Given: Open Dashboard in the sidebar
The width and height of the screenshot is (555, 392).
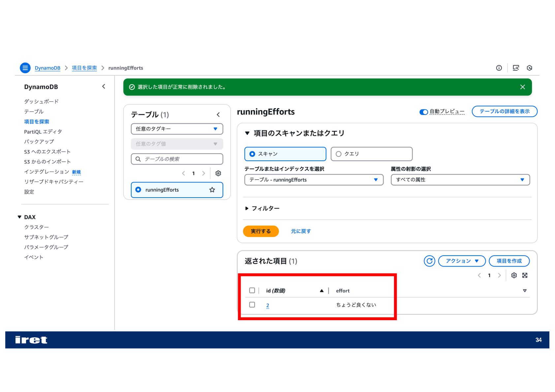Looking at the screenshot, I should click(x=41, y=101).
